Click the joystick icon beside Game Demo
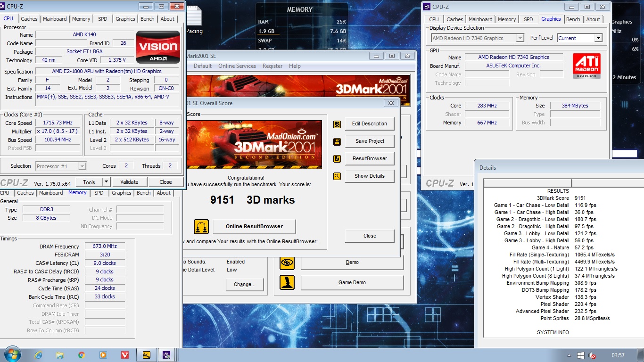 (287, 282)
